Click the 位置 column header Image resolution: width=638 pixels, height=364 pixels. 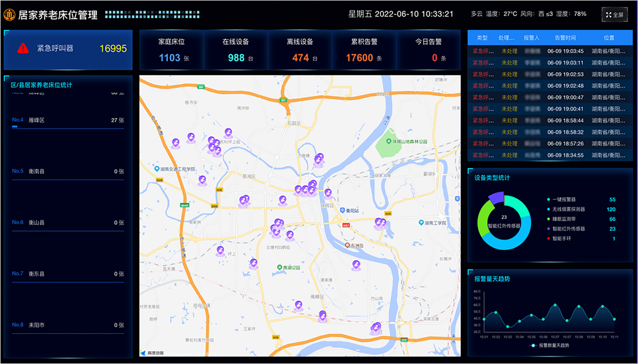[609, 38]
